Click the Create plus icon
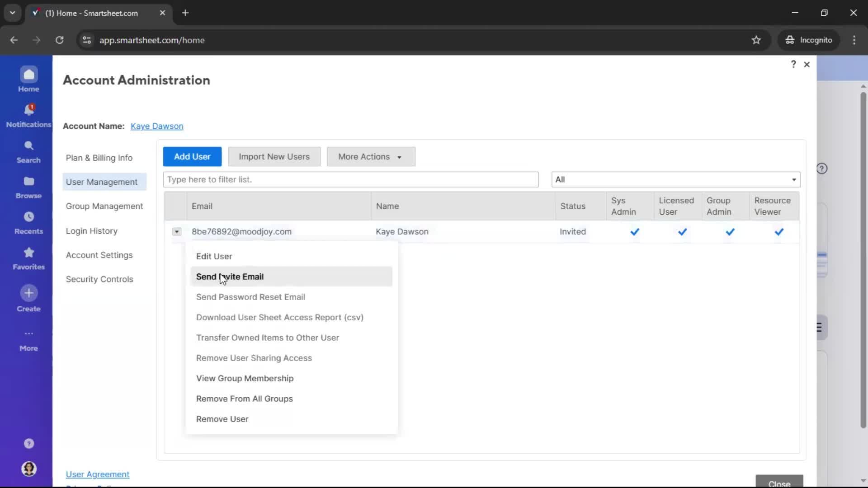 tap(28, 293)
